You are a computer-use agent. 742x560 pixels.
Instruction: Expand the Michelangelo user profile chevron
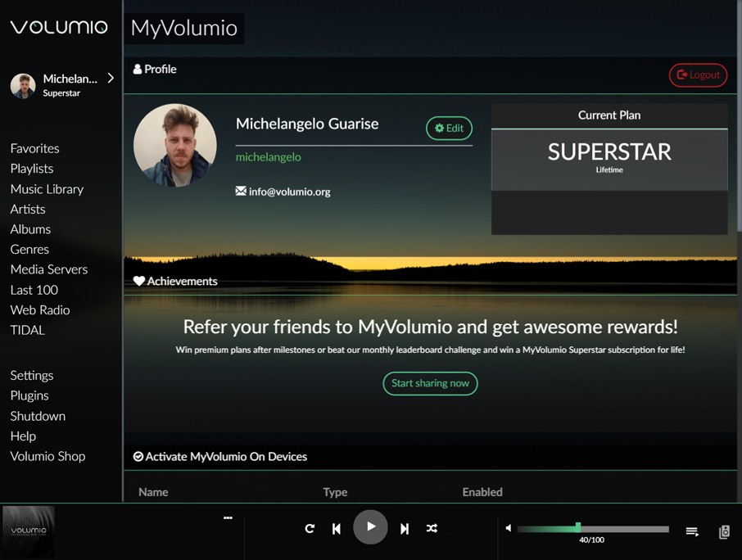pos(111,79)
